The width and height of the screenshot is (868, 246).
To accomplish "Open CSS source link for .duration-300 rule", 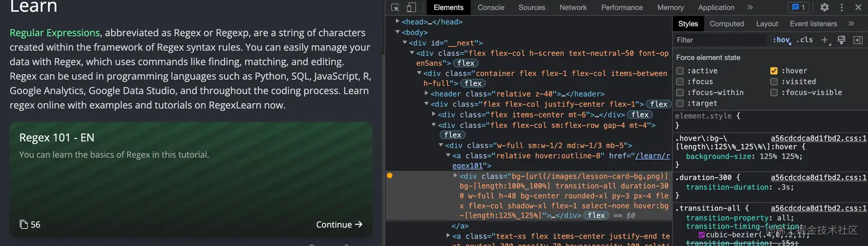I will pyautogui.click(x=818, y=178).
